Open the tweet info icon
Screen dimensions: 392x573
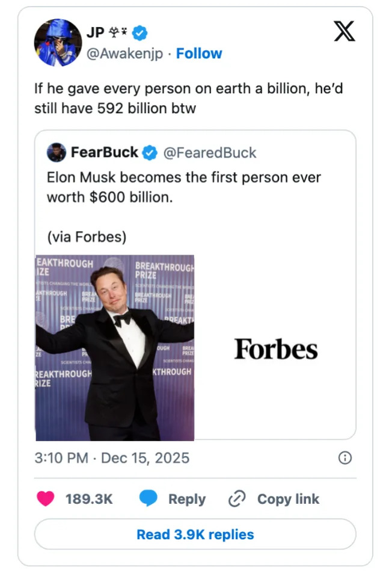(x=345, y=459)
